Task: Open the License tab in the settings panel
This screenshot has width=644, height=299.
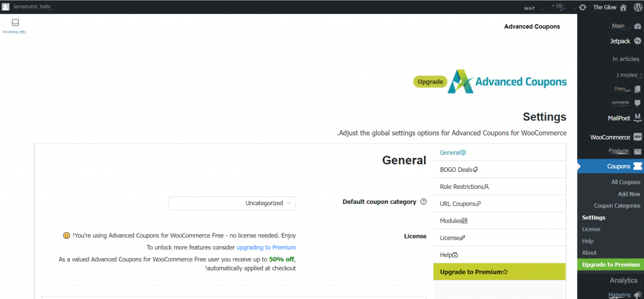Action: (x=499, y=238)
